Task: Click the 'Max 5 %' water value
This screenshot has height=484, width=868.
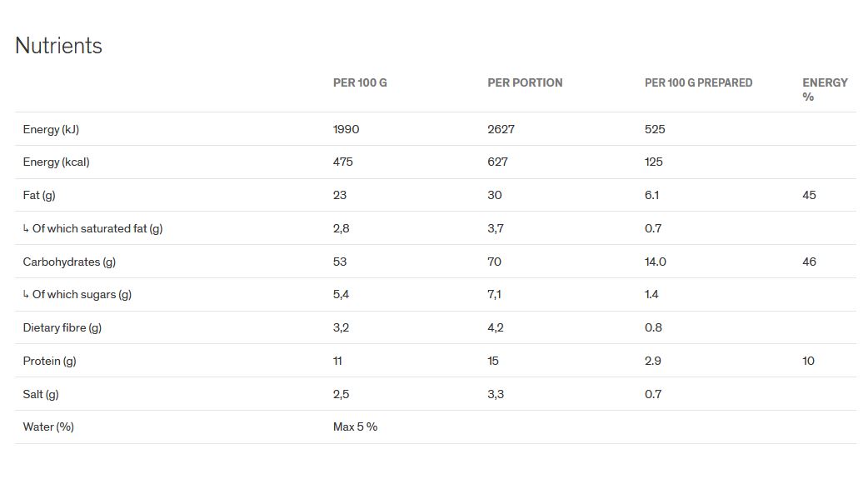Action: tap(355, 427)
